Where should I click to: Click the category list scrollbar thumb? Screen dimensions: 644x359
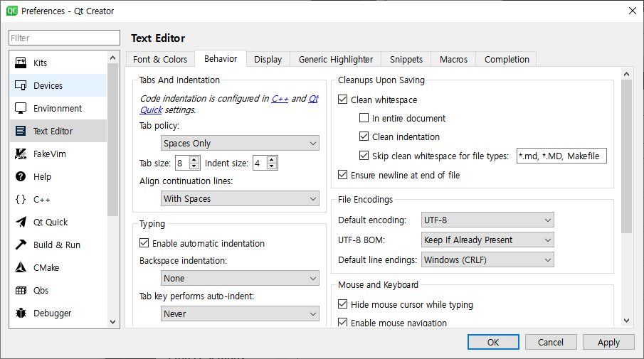[x=113, y=139]
